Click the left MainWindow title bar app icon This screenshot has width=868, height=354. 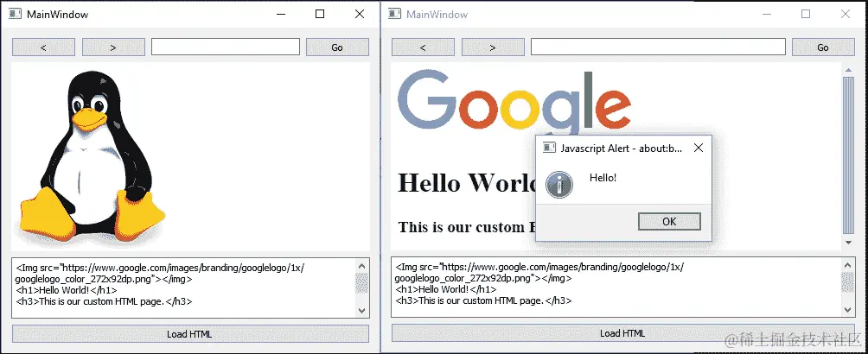point(16,14)
